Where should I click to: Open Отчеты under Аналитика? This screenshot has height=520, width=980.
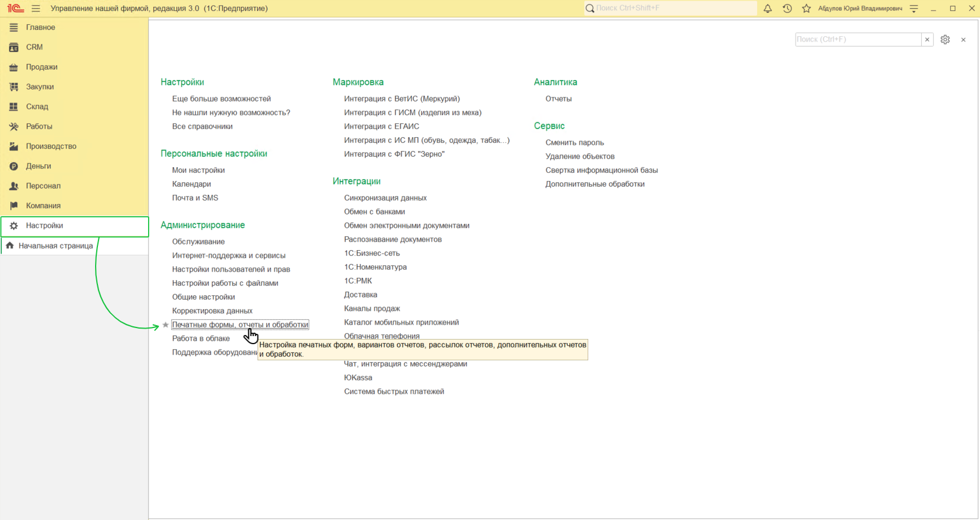pyautogui.click(x=558, y=99)
